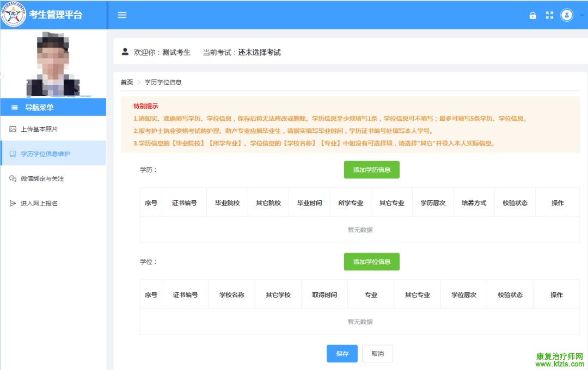588x370 pixels.
Task: Click the candidate profile photo
Action: click(x=53, y=64)
